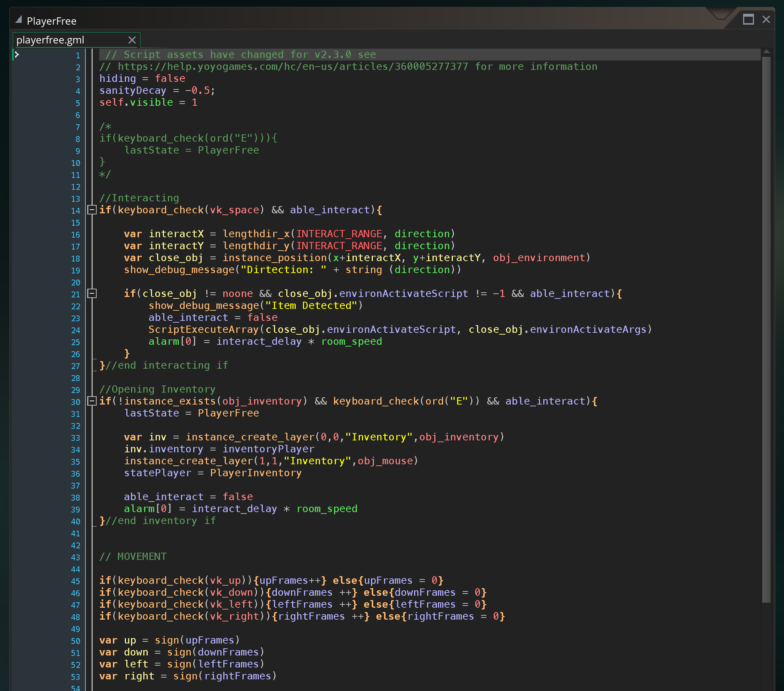Viewport: 784px width, 691px height.
Task: Click 'var right' declaration on line 53
Action: [x=127, y=676]
